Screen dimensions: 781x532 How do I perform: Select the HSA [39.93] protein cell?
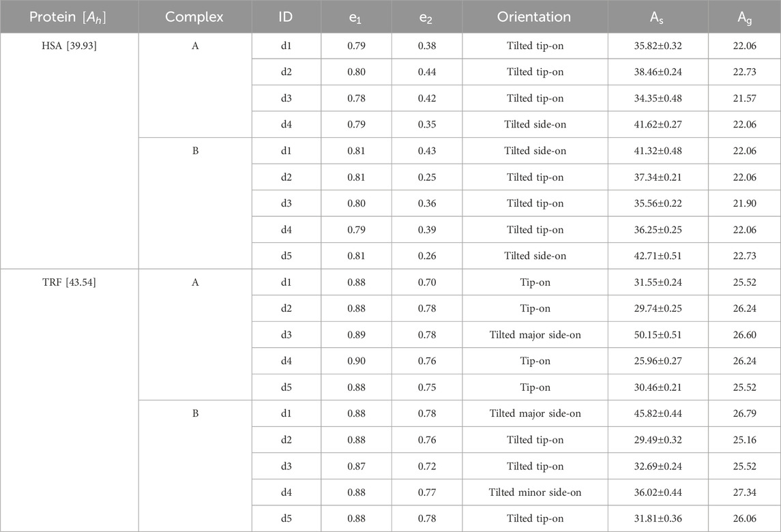pyautogui.click(x=70, y=46)
